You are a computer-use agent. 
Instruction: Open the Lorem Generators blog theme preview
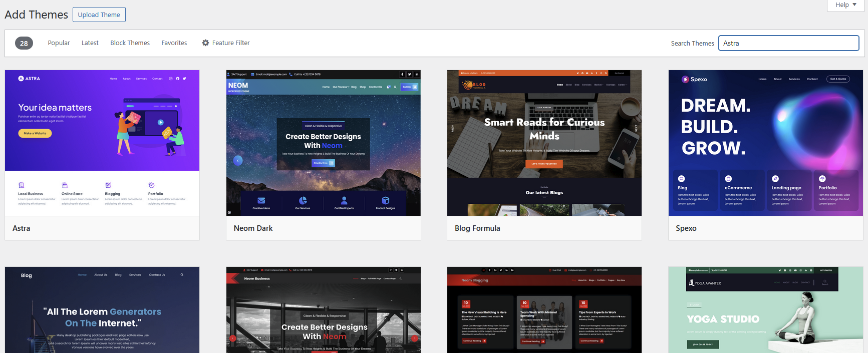click(x=102, y=309)
